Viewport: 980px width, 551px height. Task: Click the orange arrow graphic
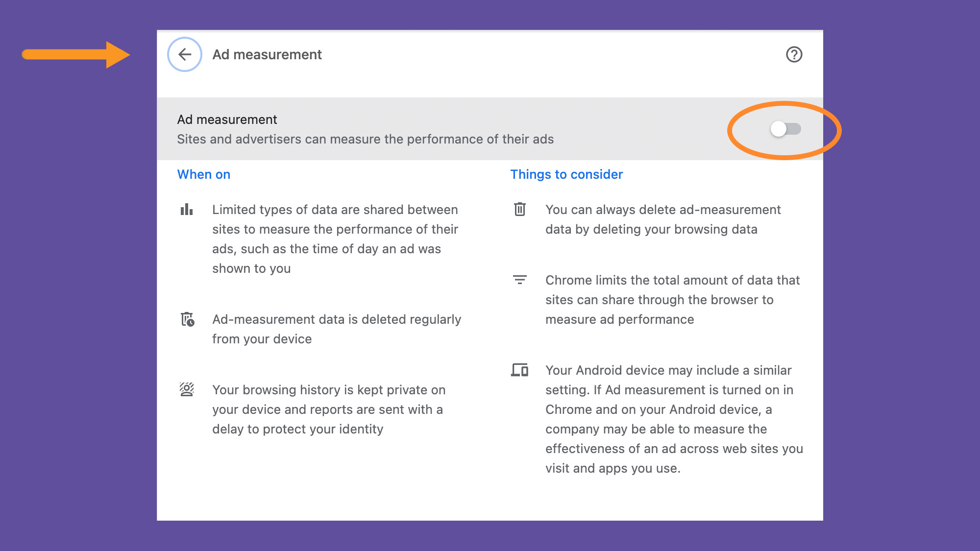point(76,54)
